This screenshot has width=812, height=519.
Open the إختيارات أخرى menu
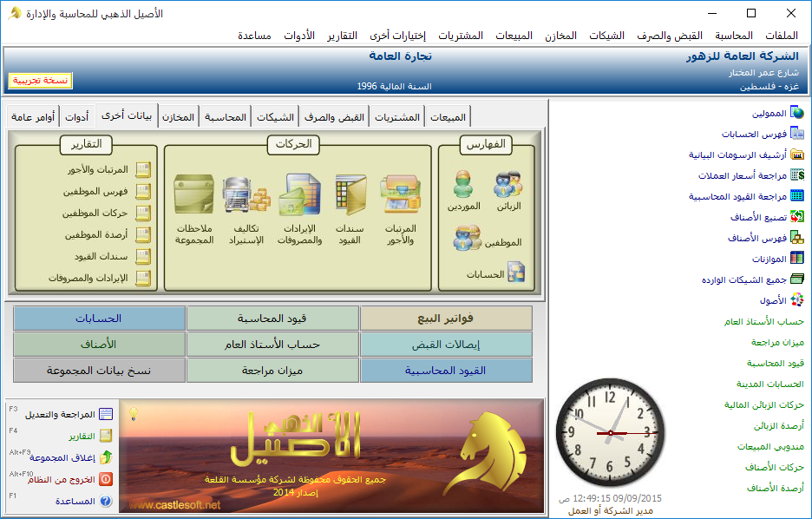[x=397, y=36]
